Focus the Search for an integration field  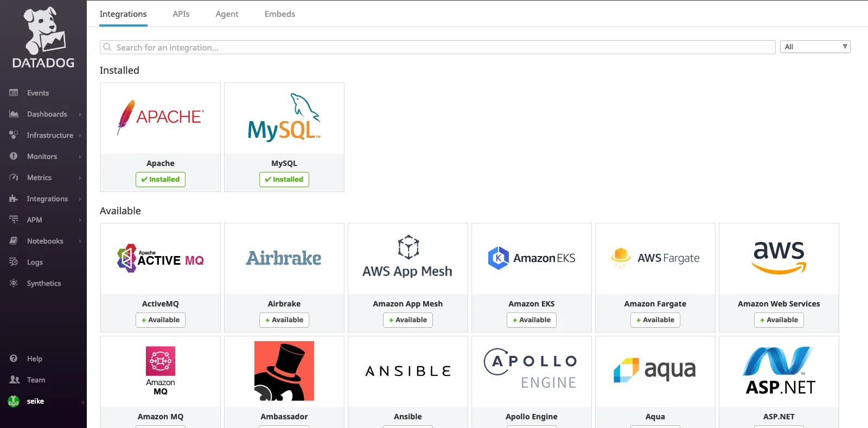pos(438,47)
